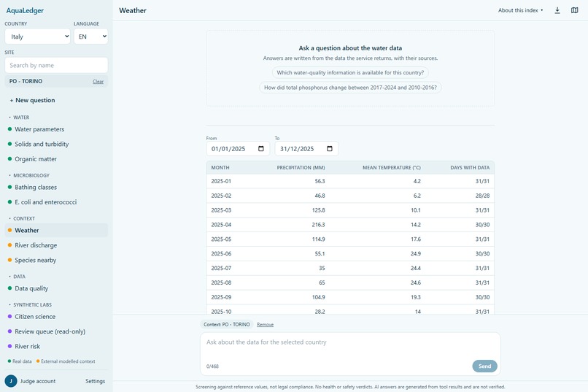Screen dimensions: 588x392
Task: Open the To date calendar picker icon
Action: 330,148
